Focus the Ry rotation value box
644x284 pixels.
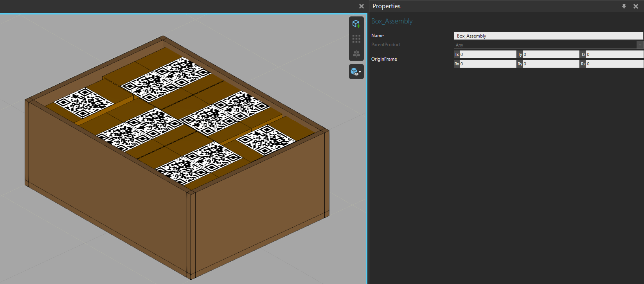tap(550, 64)
